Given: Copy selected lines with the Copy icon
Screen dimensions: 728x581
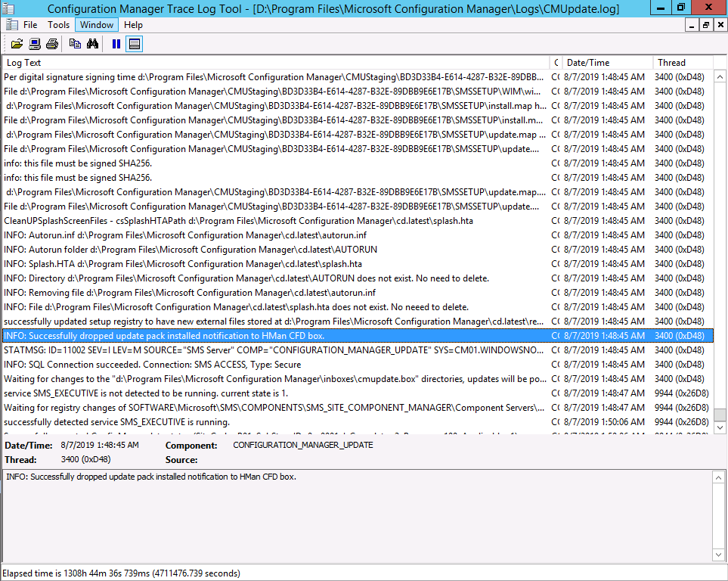Looking at the screenshot, I should (75, 44).
